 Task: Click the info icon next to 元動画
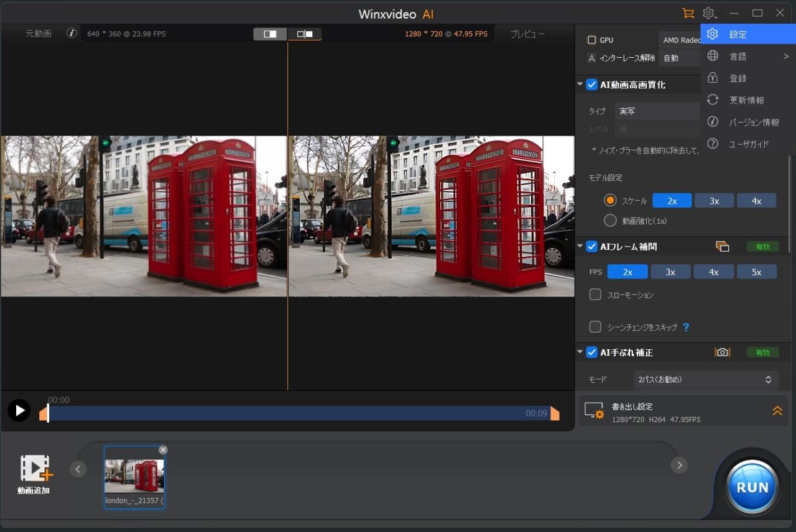click(x=72, y=33)
